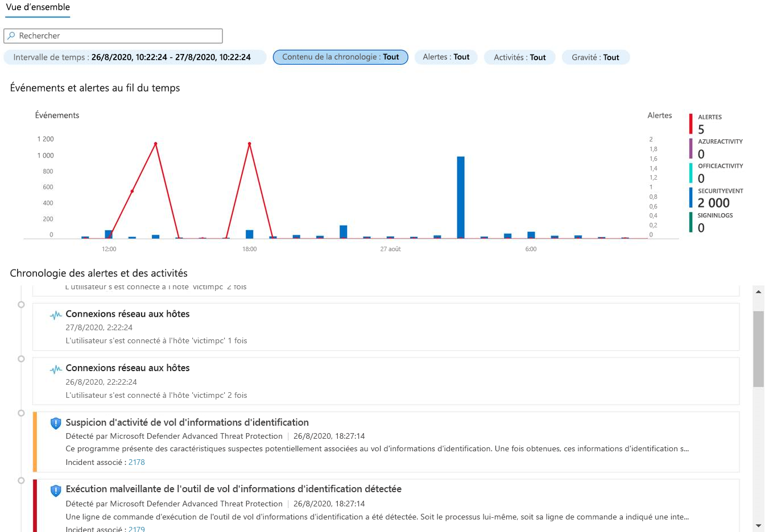This screenshot has width=769, height=532.
Task: Click OFFICEACTIVITY legend label
Action: [720, 166]
